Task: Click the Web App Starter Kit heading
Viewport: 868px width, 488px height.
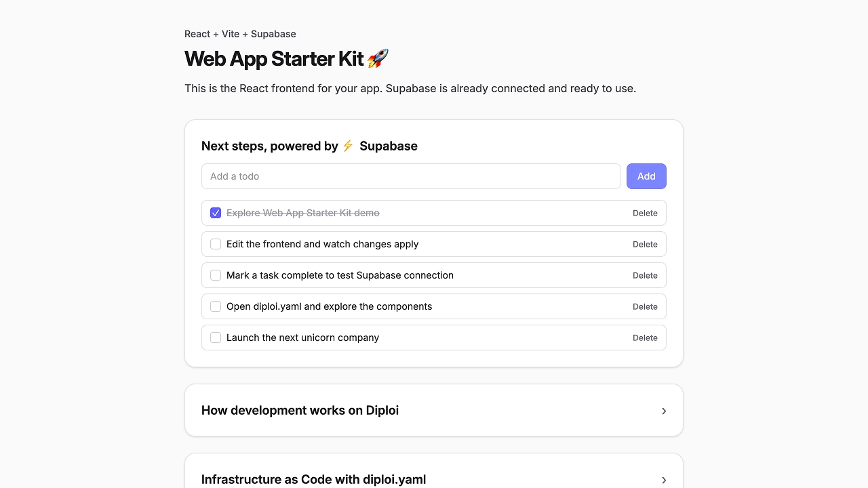Action: click(x=274, y=59)
